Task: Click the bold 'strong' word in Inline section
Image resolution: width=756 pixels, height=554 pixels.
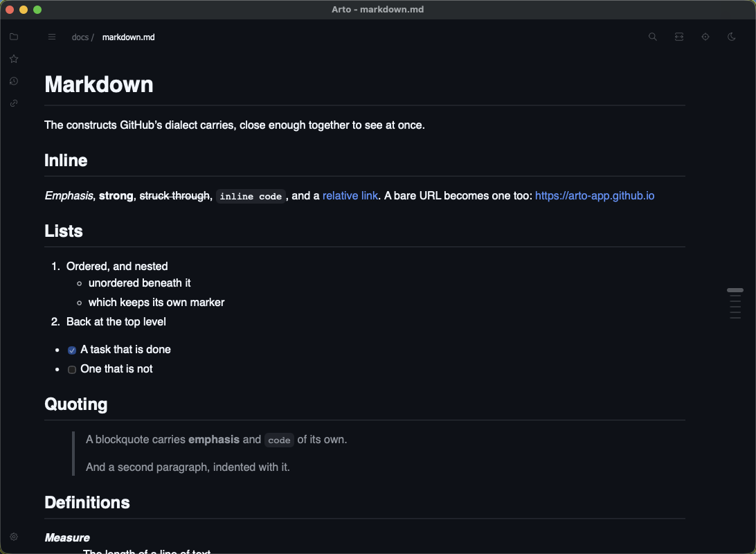Action: pos(116,196)
